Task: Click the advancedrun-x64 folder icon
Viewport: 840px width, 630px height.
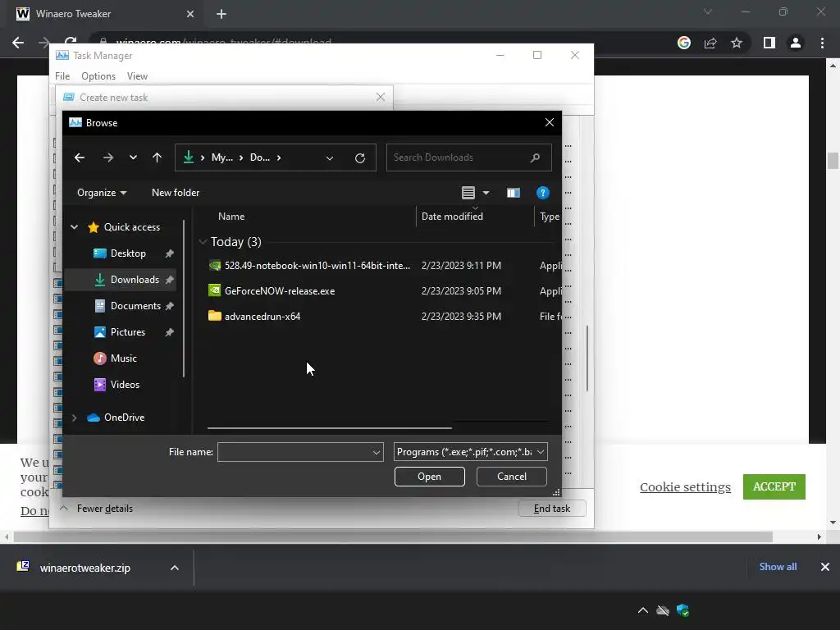Action: [x=214, y=316]
